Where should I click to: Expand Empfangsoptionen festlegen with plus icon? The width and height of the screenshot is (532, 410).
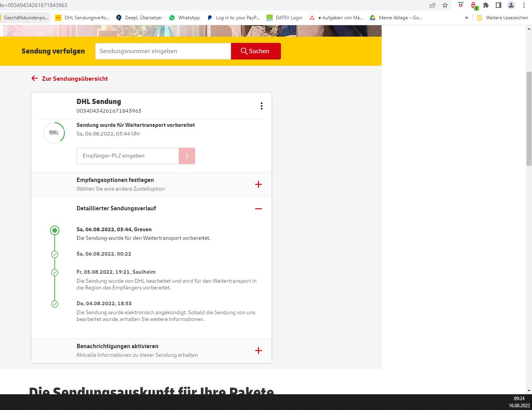coord(259,184)
